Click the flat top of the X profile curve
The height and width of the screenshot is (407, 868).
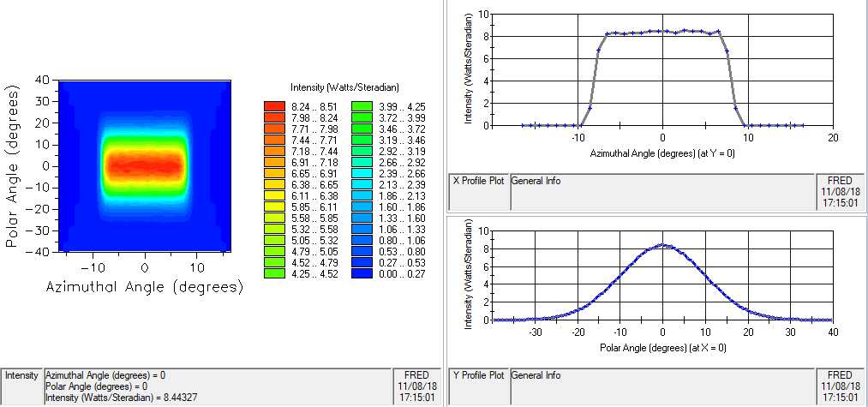[661, 31]
